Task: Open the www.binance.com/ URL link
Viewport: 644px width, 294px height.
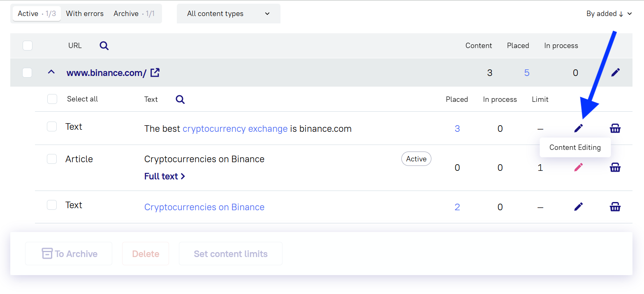Action: pyautogui.click(x=107, y=73)
